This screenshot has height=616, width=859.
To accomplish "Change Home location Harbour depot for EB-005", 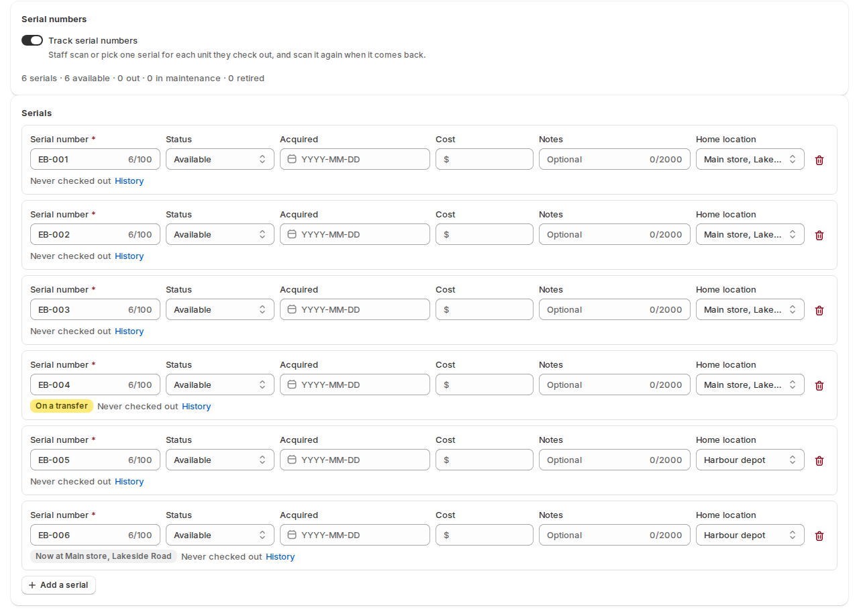I will click(x=750, y=460).
